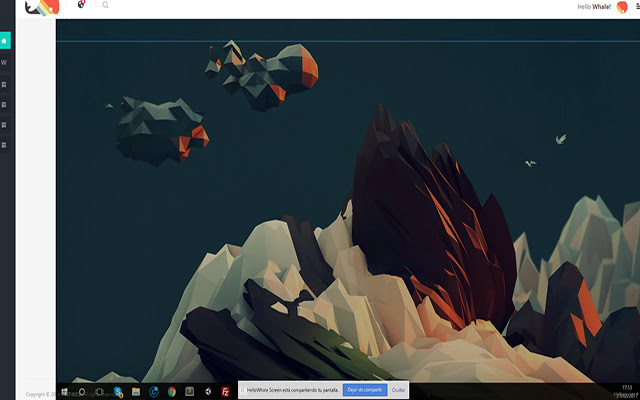Click the Dejar de compartir button
Image resolution: width=640 pixels, height=400 pixels.
pos(365,390)
